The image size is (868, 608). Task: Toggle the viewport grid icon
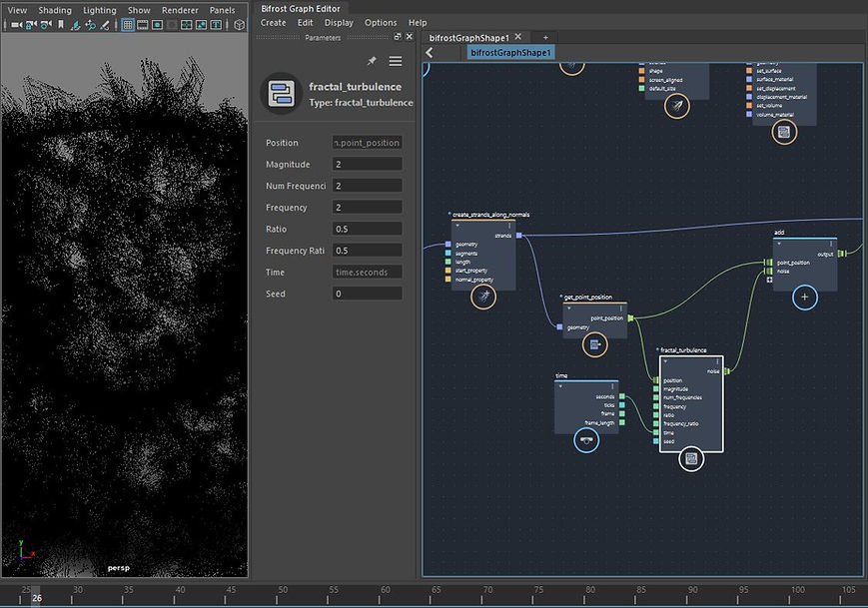128,25
